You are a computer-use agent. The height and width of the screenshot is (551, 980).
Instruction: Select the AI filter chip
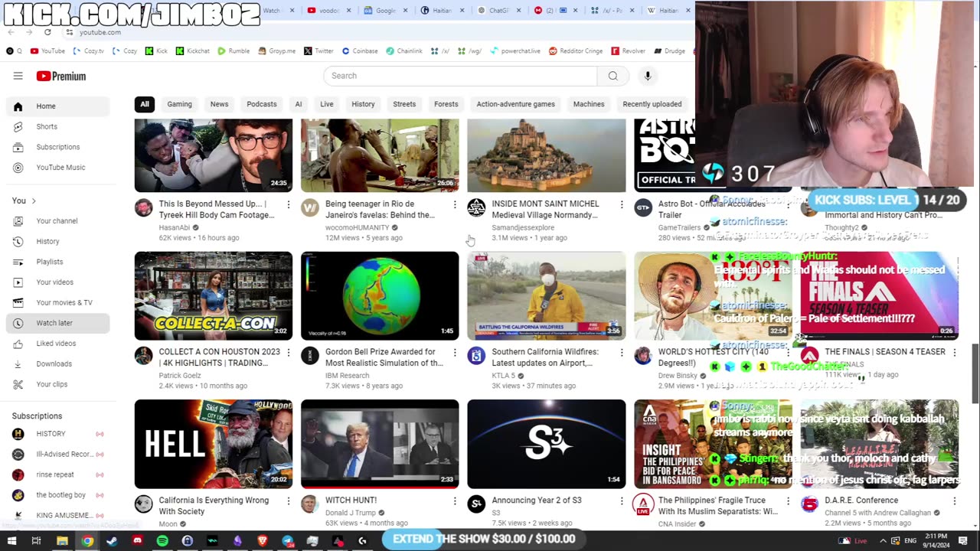click(x=299, y=104)
